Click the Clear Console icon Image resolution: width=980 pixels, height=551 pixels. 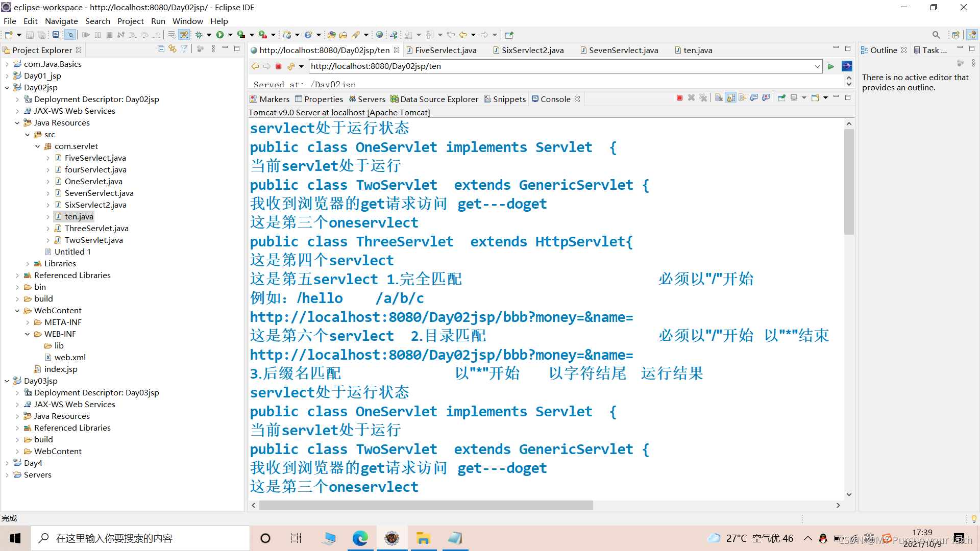point(719,98)
